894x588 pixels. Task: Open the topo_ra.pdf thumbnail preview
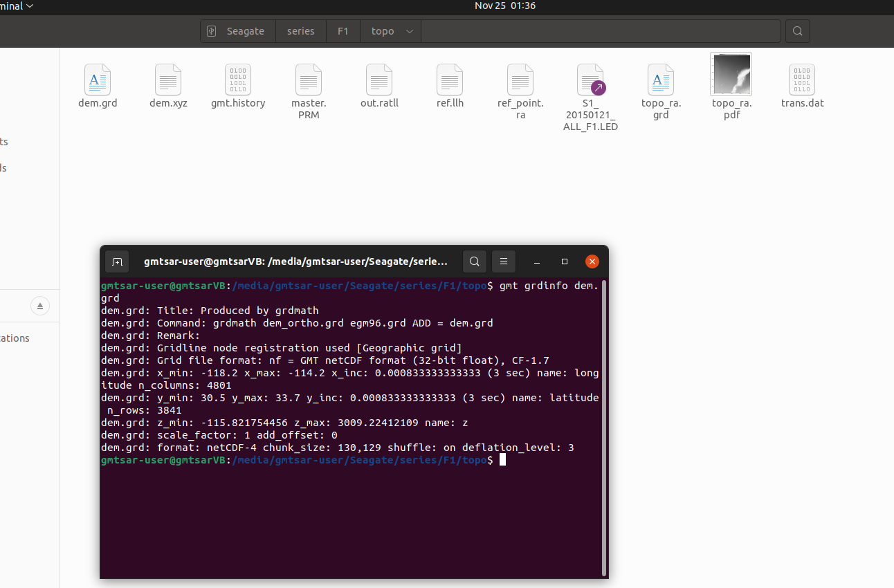731,73
